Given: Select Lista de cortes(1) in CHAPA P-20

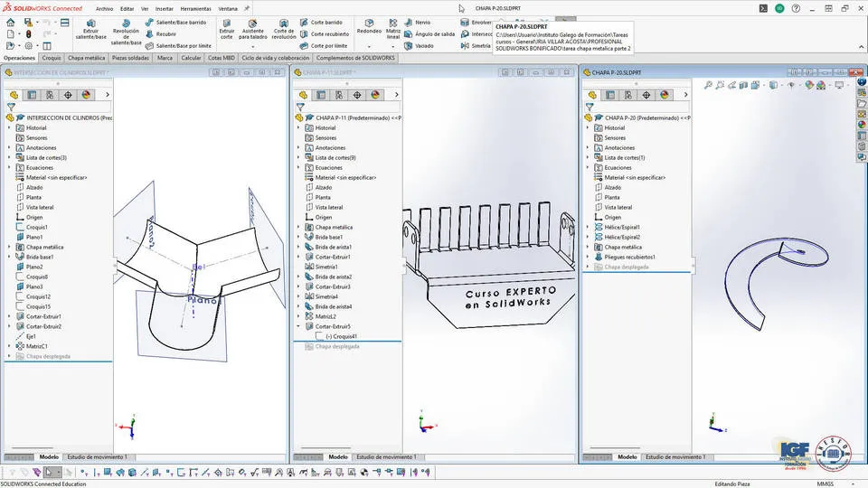Looking at the screenshot, I should [625, 157].
